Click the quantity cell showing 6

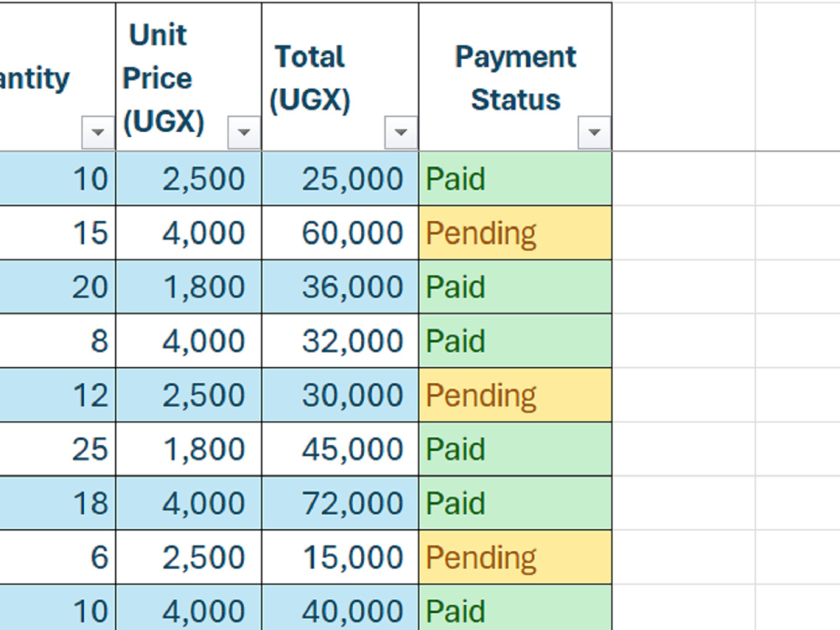tap(57, 557)
